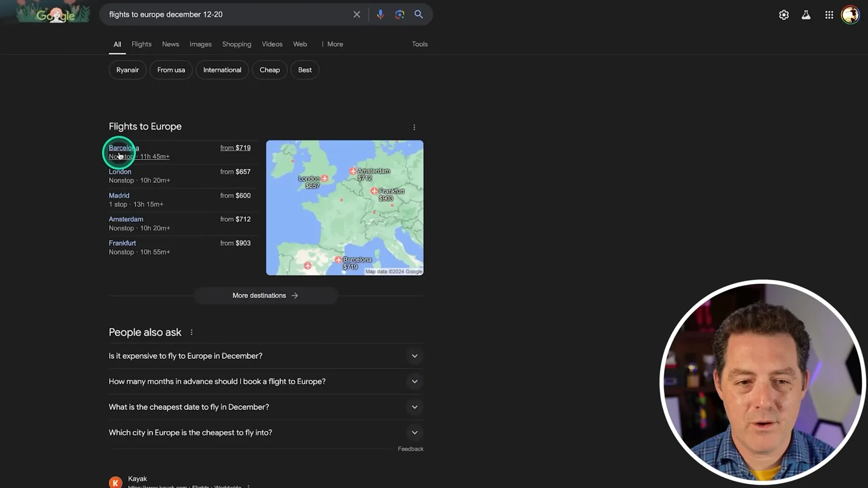Click the More destinations button

[x=266, y=296]
